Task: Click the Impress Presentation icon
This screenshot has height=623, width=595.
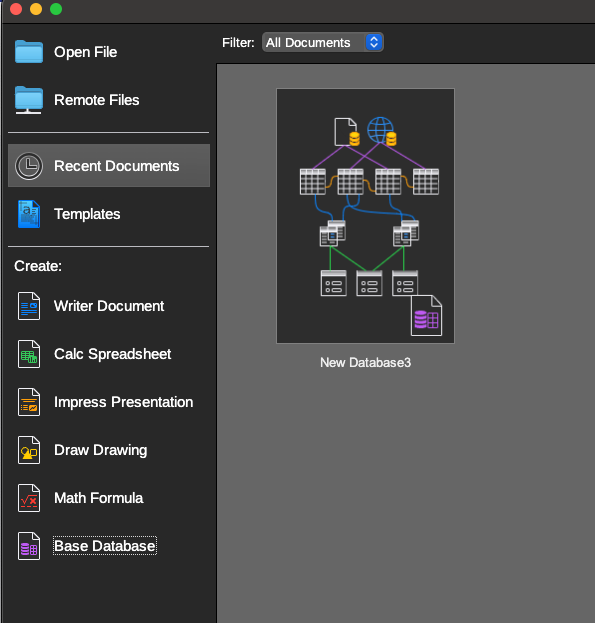Action: (29, 402)
